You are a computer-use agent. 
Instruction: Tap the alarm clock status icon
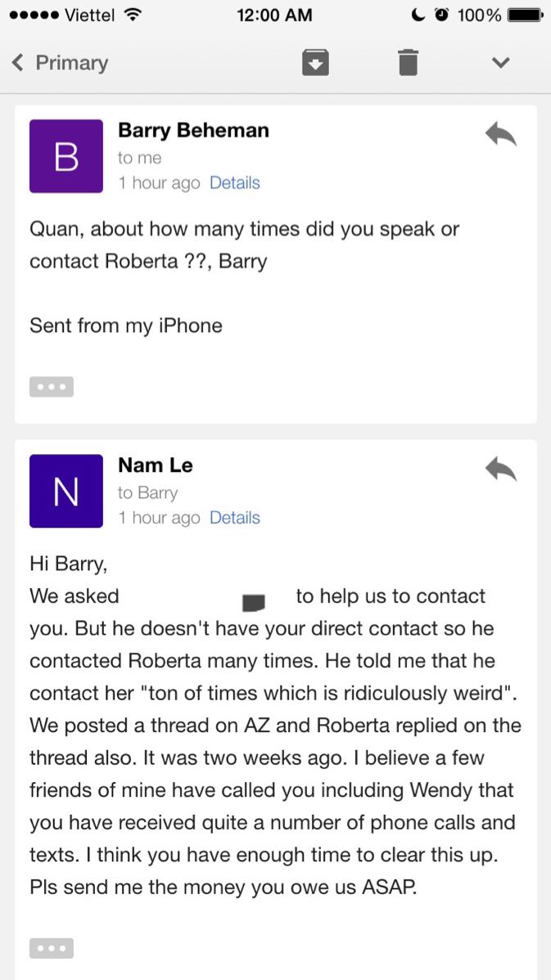tap(441, 15)
